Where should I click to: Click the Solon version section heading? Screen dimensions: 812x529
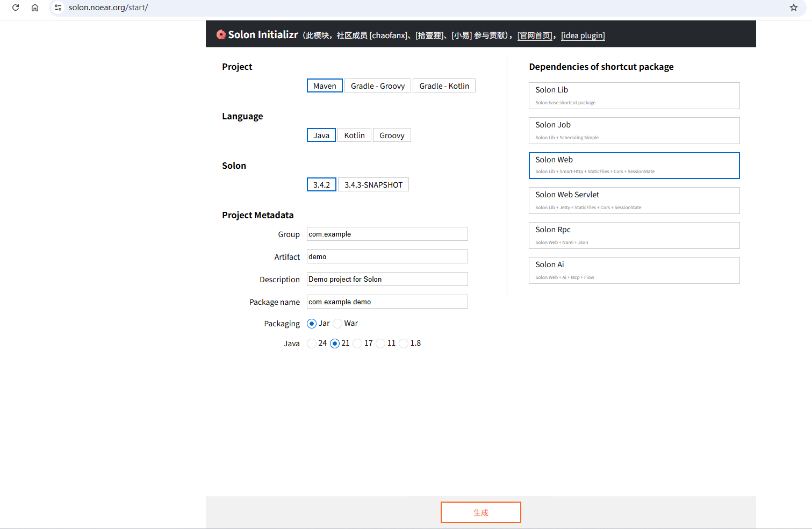[x=234, y=166]
